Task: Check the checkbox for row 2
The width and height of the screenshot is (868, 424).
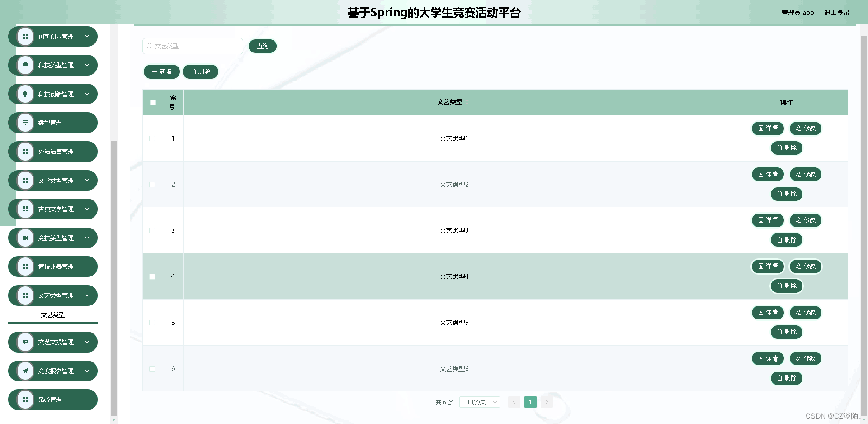Action: click(x=152, y=185)
